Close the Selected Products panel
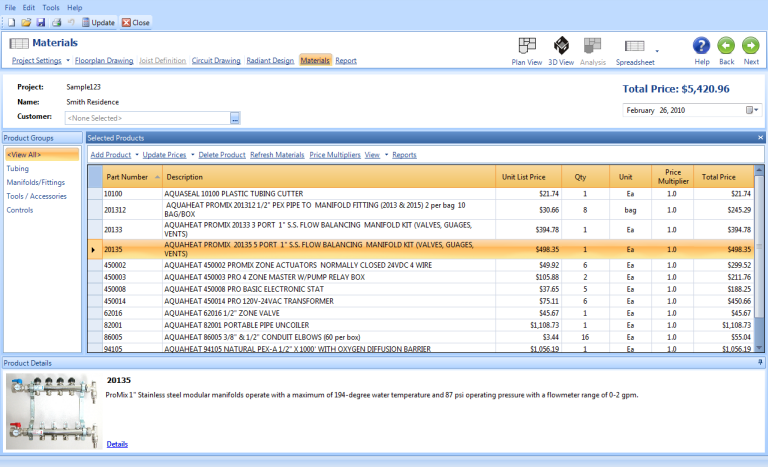This screenshot has height=467, width=768. [760, 138]
